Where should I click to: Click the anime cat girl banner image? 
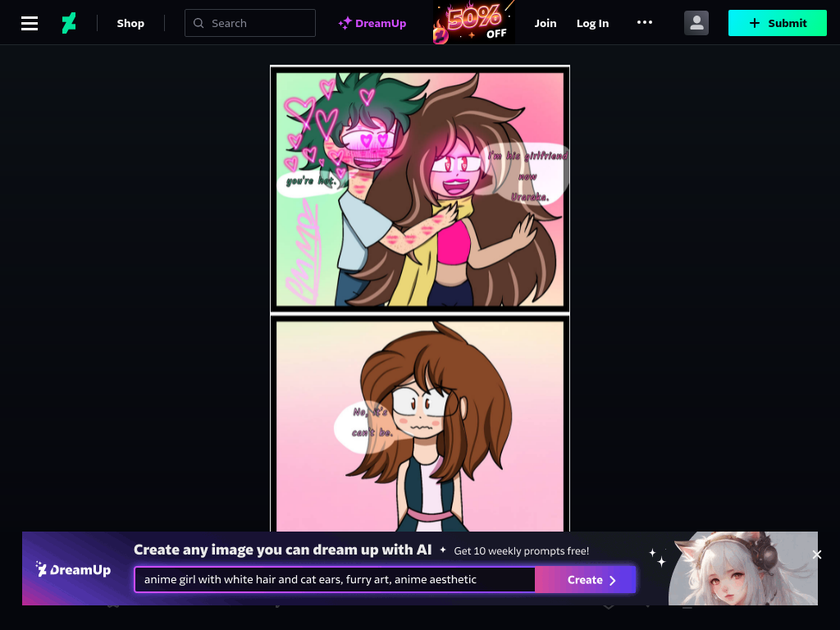(x=742, y=568)
